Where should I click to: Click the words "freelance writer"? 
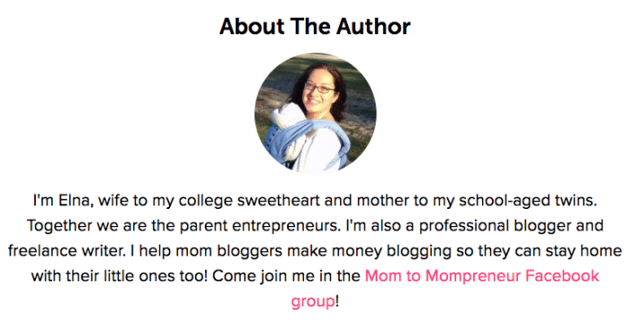(66, 251)
